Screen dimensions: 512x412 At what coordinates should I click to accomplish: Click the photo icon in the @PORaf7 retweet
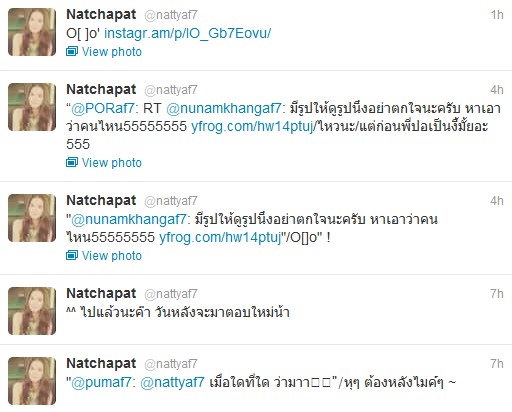tap(72, 162)
